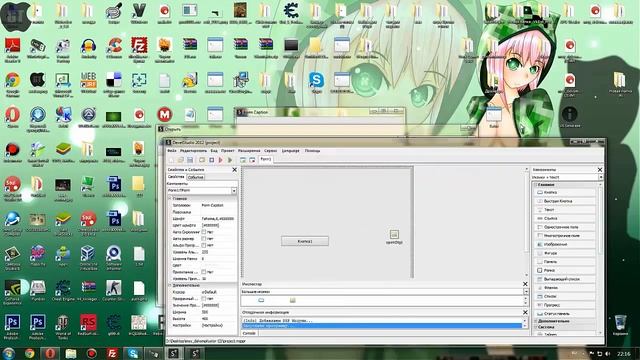
Task: Select the Console tab at the bottom
Action: tap(249, 333)
